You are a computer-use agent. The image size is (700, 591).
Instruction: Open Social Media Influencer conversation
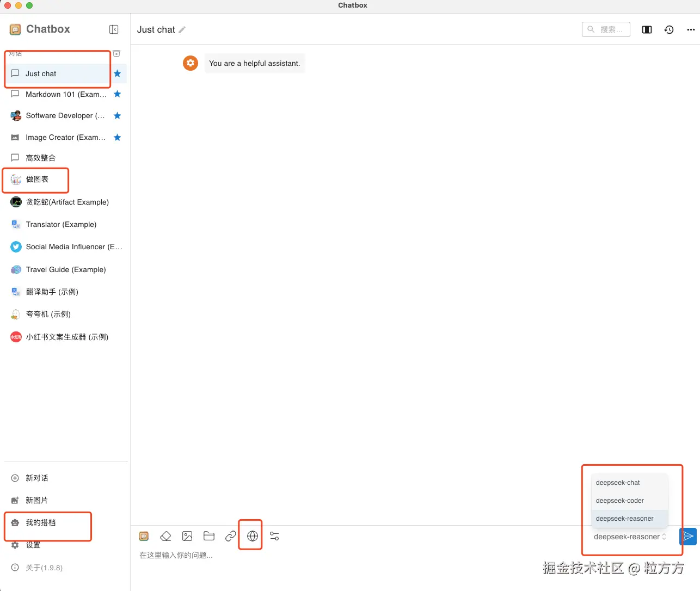tap(65, 247)
